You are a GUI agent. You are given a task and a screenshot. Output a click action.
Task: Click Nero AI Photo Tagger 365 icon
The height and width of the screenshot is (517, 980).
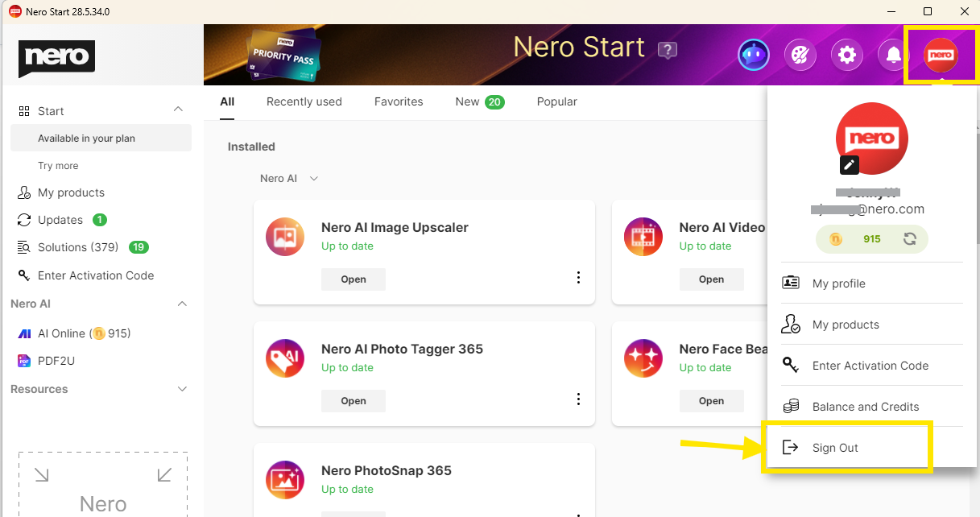coord(285,358)
